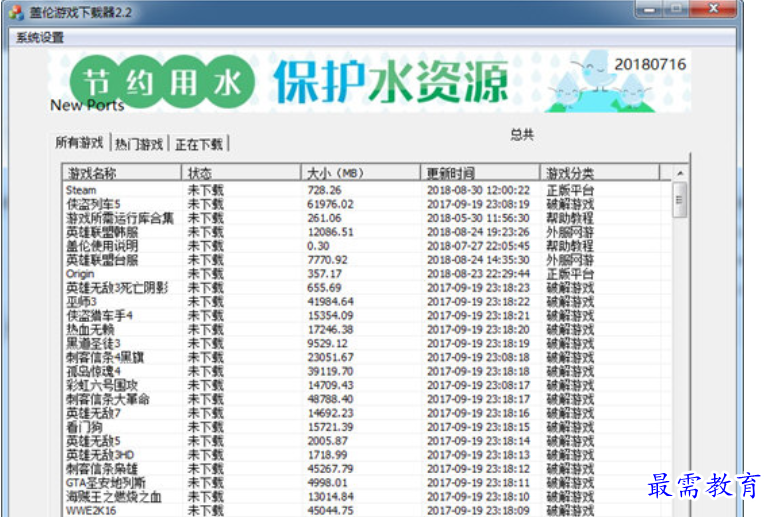Click update time 2018-08-30 12:00:22
Image resolution: width=769 pixels, height=517 pixels.
coord(479,190)
